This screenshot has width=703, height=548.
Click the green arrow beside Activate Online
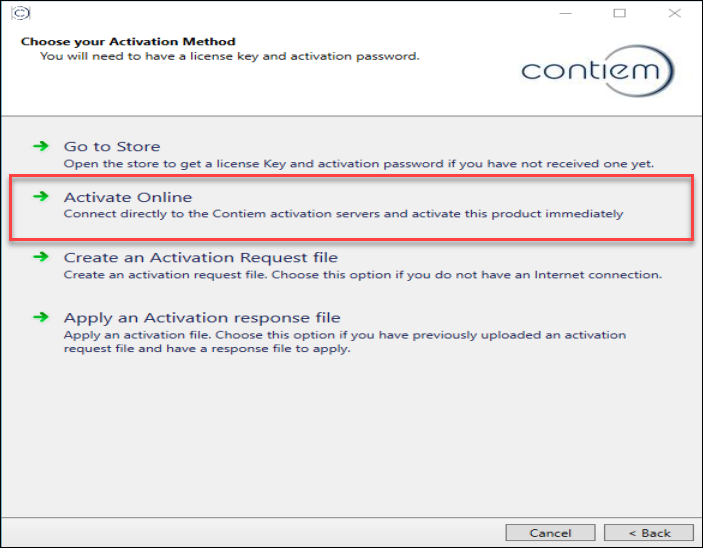click(41, 197)
